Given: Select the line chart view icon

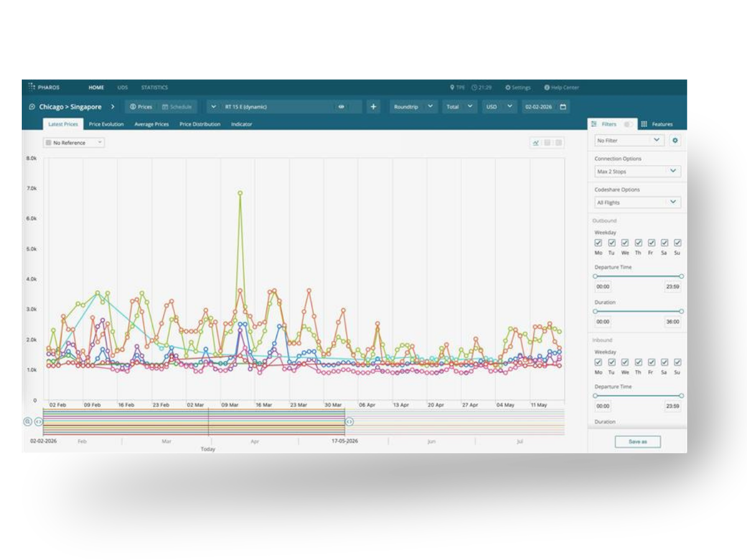Looking at the screenshot, I should pos(535,142).
